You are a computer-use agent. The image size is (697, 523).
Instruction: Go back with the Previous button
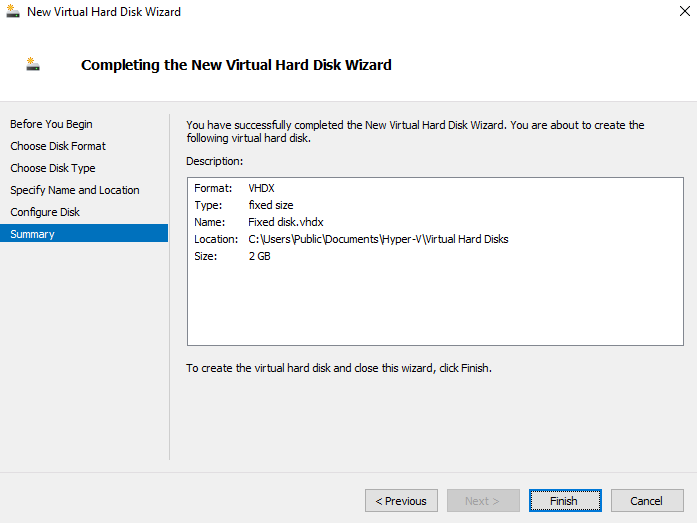(401, 501)
